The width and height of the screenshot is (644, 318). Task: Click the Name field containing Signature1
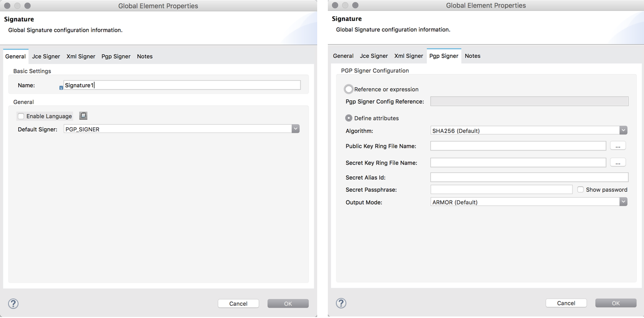(x=182, y=85)
